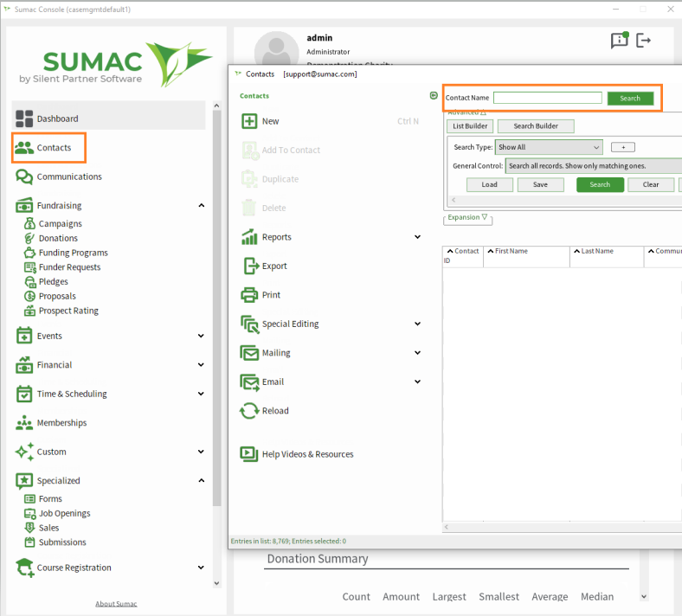Select the Events calendar icon
The width and height of the screenshot is (682, 616).
(24, 336)
